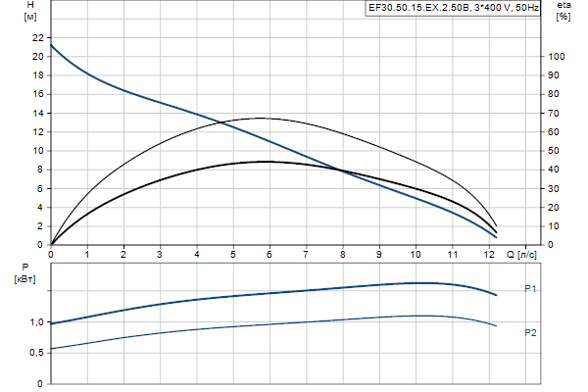
Task: Select the P2 power curve label
Action: coord(530,333)
